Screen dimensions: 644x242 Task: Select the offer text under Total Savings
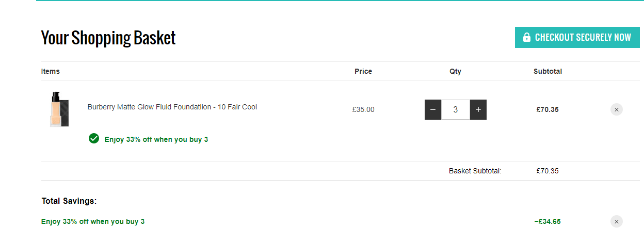(x=93, y=221)
